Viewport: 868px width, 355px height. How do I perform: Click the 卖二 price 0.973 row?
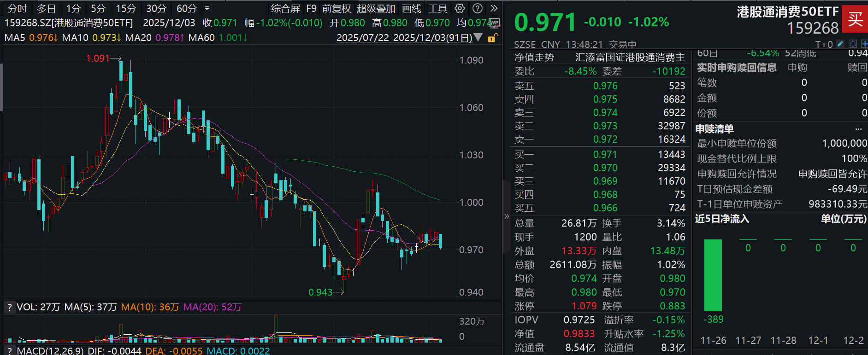click(600, 126)
